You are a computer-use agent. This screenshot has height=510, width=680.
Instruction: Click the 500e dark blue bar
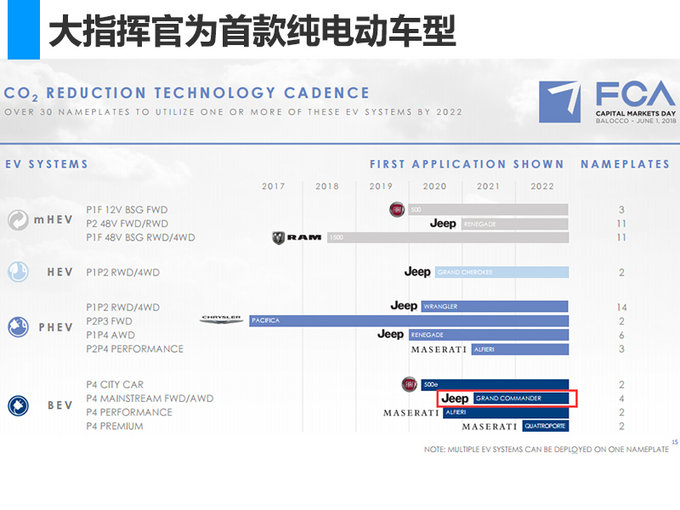(x=495, y=385)
